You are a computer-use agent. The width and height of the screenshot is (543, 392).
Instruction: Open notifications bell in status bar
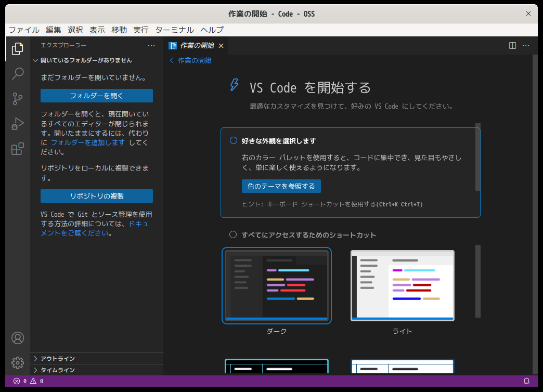coord(526,381)
